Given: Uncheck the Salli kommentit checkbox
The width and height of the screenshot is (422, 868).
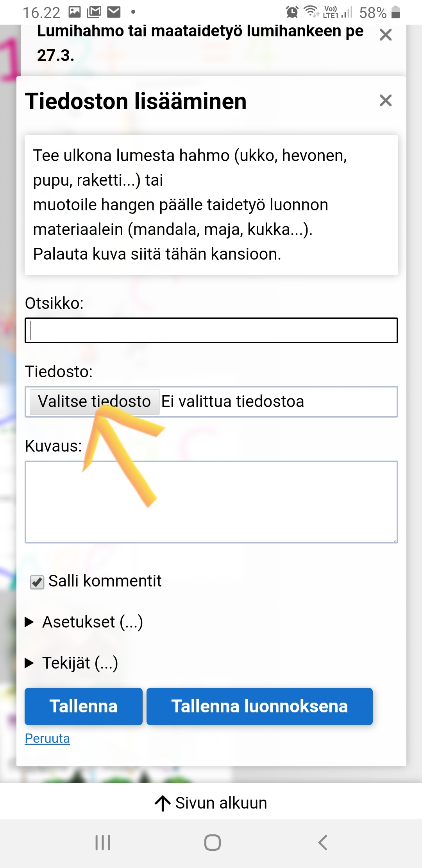Looking at the screenshot, I should tap(37, 582).
